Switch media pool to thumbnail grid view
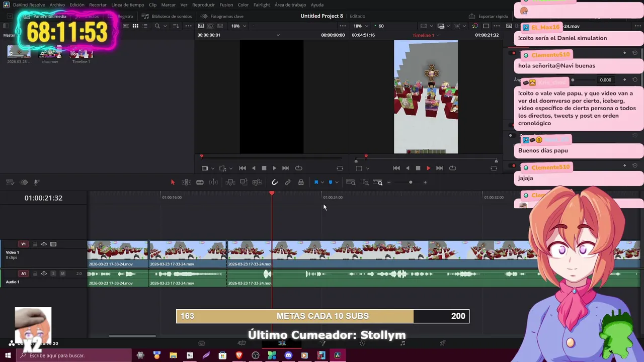Image resolution: width=644 pixels, height=362 pixels. (135, 26)
